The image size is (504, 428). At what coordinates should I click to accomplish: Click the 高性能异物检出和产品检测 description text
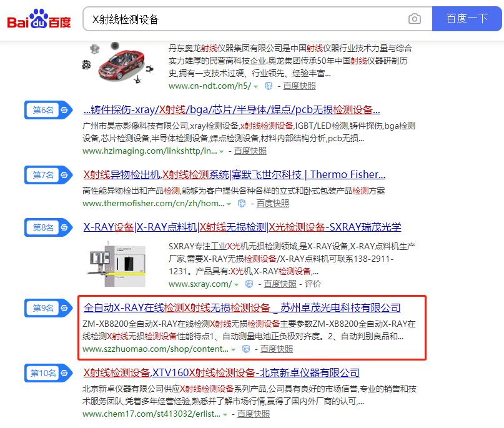(x=234, y=191)
